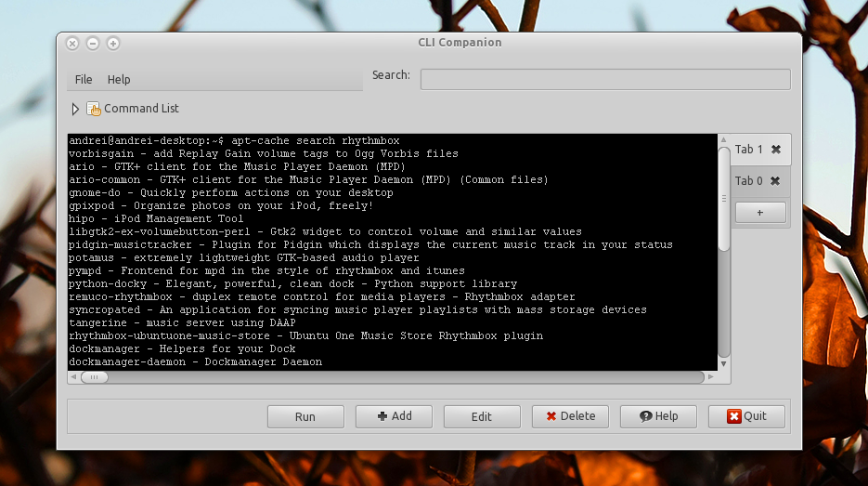868x486 pixels.
Task: Click the 'syncropated' output line
Action: [x=357, y=309]
